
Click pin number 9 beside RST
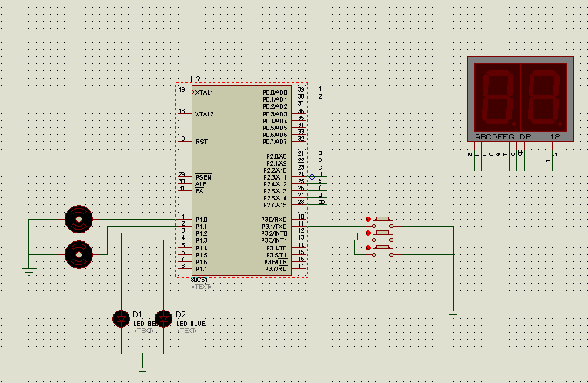(183, 139)
